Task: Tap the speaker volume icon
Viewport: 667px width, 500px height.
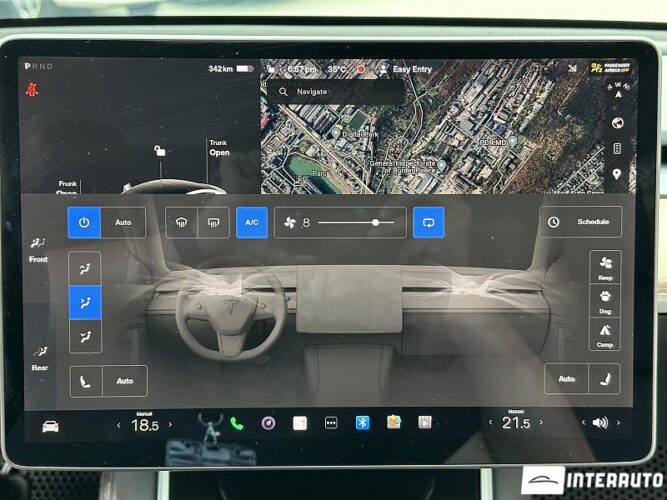Action: pyautogui.click(x=600, y=423)
